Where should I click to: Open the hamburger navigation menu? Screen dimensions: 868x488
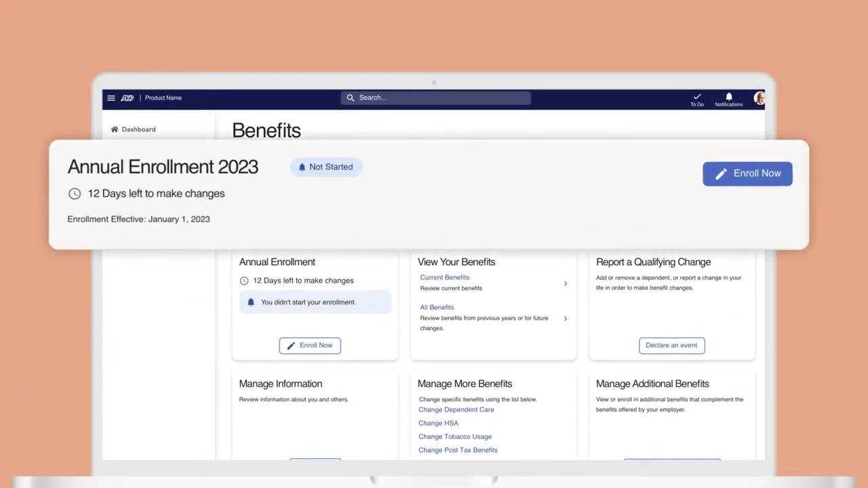pyautogui.click(x=111, y=98)
